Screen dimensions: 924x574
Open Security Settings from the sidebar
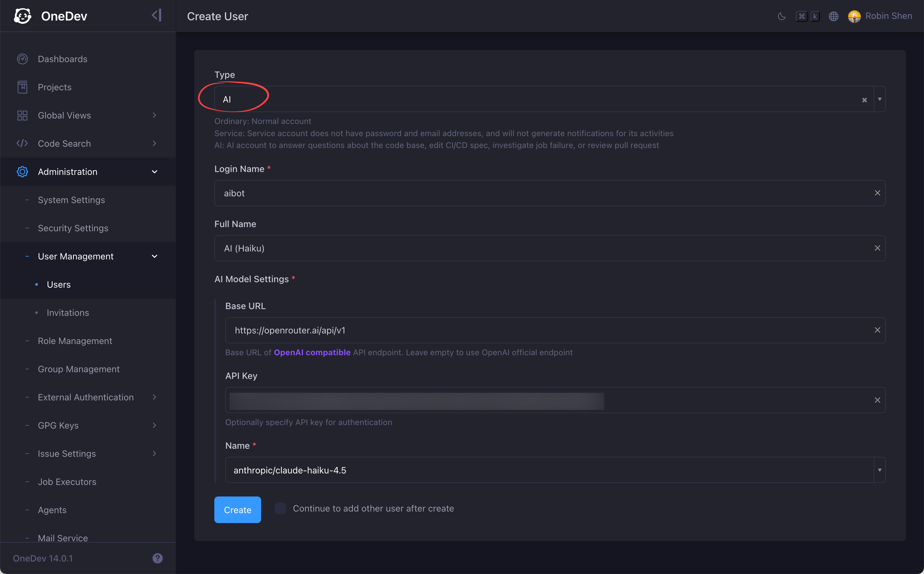tap(73, 228)
